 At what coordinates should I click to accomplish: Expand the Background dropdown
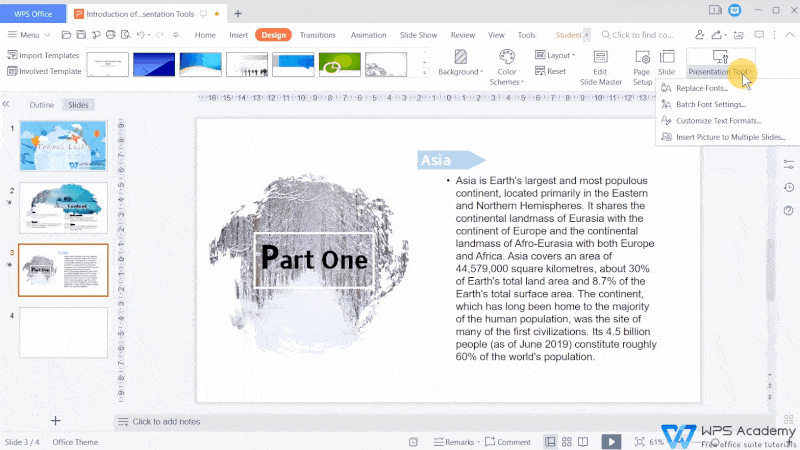(460, 65)
